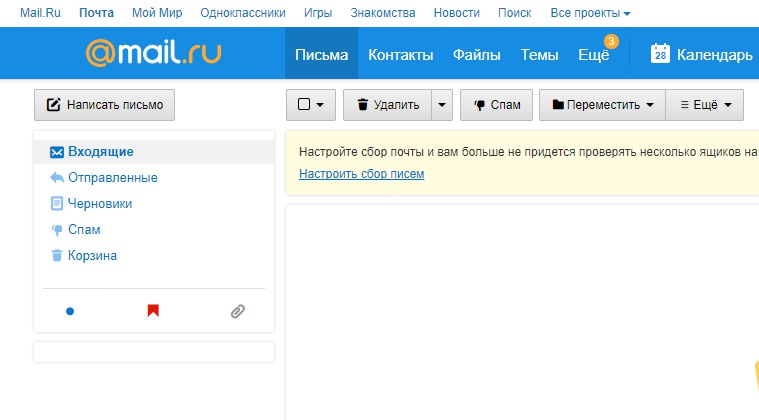Filter by unread blue dot icon
This screenshot has height=420, width=759.
[70, 311]
